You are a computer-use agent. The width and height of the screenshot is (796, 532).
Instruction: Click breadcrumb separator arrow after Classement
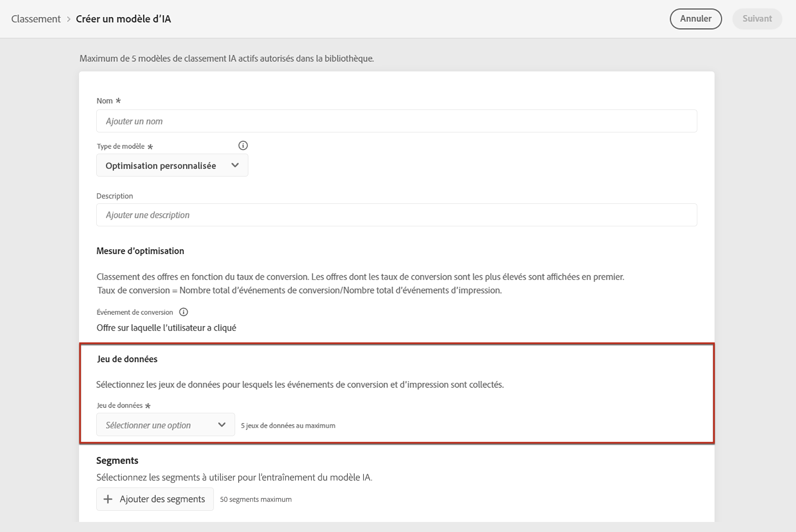point(69,19)
